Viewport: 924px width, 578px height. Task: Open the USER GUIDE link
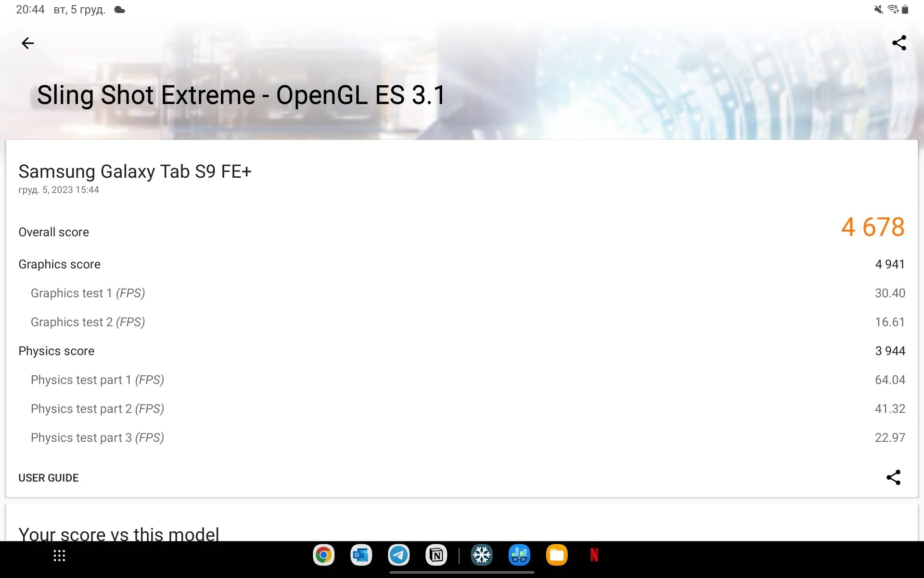(x=49, y=478)
